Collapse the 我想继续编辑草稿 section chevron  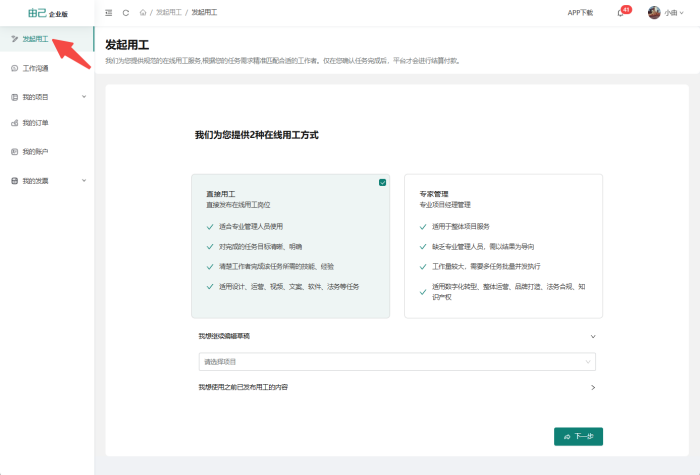[593, 337]
